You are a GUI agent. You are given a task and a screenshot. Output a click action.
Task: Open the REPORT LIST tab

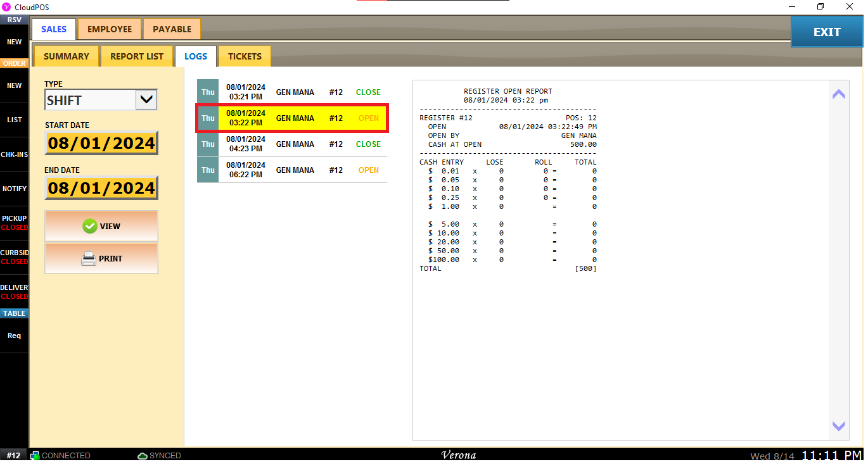pyautogui.click(x=137, y=56)
